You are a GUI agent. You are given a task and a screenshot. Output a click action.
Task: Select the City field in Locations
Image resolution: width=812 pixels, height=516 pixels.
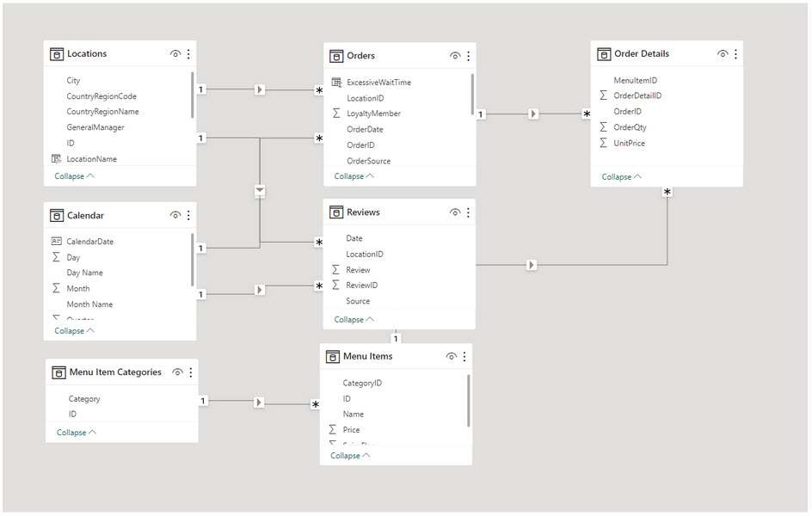(73, 80)
